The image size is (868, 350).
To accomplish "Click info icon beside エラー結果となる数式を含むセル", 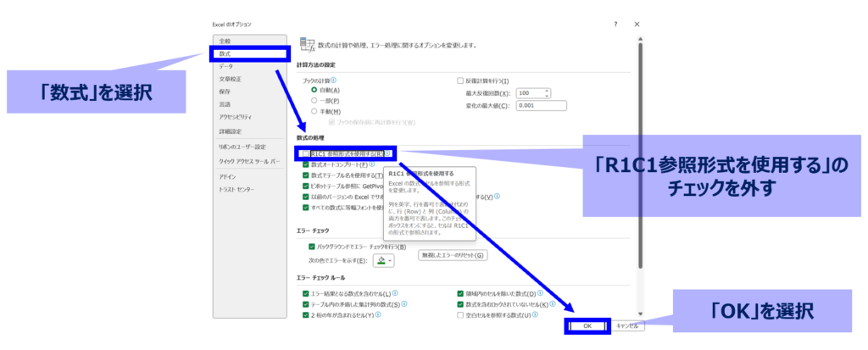I will [x=395, y=293].
